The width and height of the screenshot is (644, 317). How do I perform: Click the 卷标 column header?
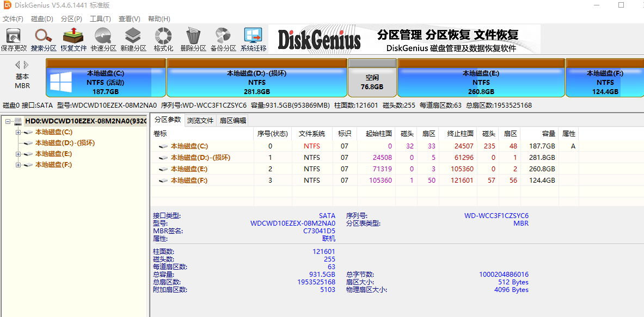click(x=203, y=134)
